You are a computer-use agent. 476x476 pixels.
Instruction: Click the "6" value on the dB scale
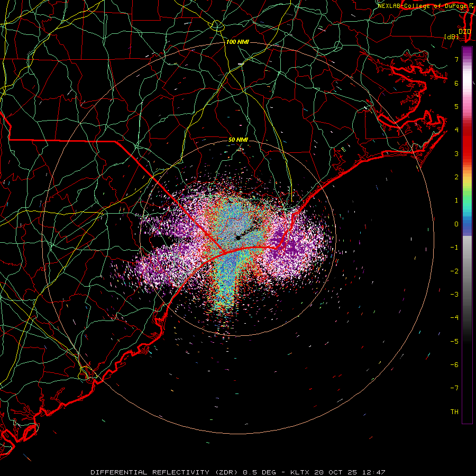tap(456, 83)
